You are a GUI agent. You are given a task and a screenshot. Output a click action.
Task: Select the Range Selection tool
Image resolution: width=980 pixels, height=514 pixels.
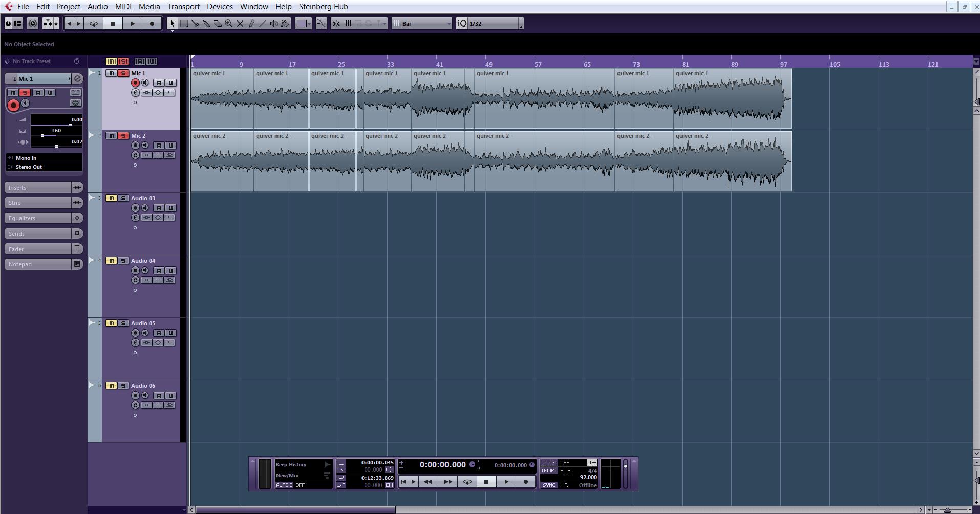click(x=184, y=24)
